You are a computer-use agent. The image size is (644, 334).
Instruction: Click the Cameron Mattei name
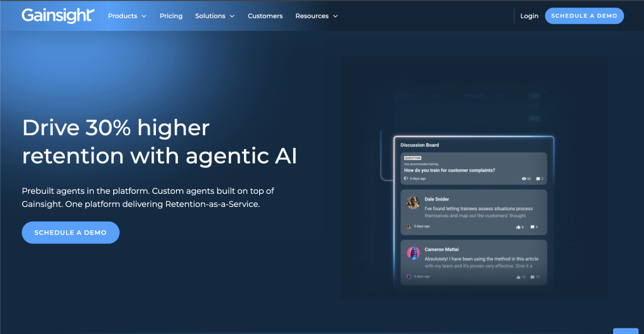pos(441,249)
